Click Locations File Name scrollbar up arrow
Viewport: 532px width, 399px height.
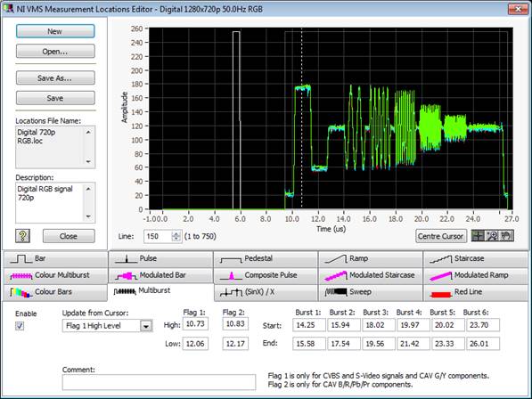[x=89, y=132]
